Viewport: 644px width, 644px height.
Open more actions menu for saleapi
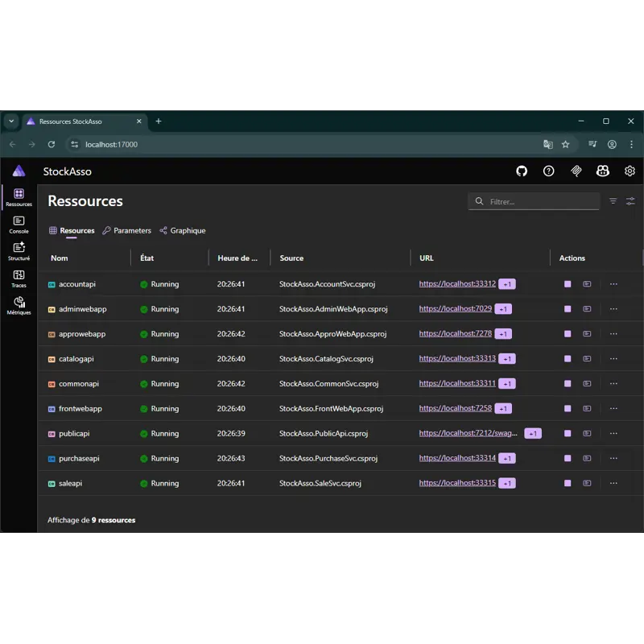[x=613, y=483]
